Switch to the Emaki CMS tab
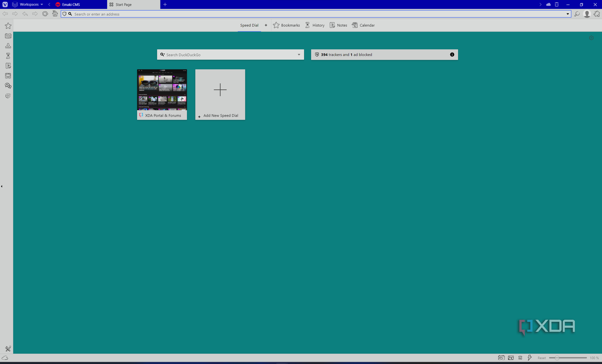Image resolution: width=602 pixels, height=364 pixels. pos(80,4)
